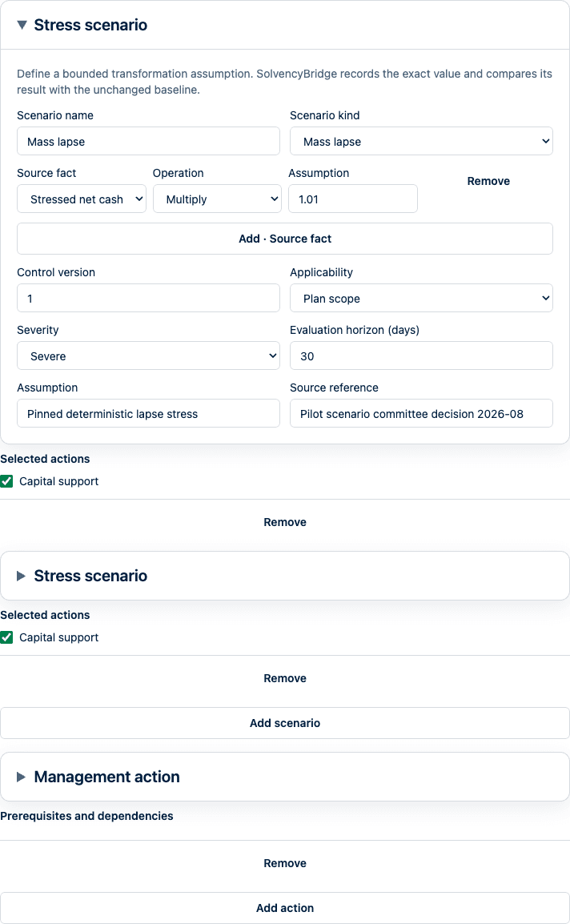Open the Applicability Plan scope dropdown
This screenshot has height=924, width=570.
click(421, 298)
